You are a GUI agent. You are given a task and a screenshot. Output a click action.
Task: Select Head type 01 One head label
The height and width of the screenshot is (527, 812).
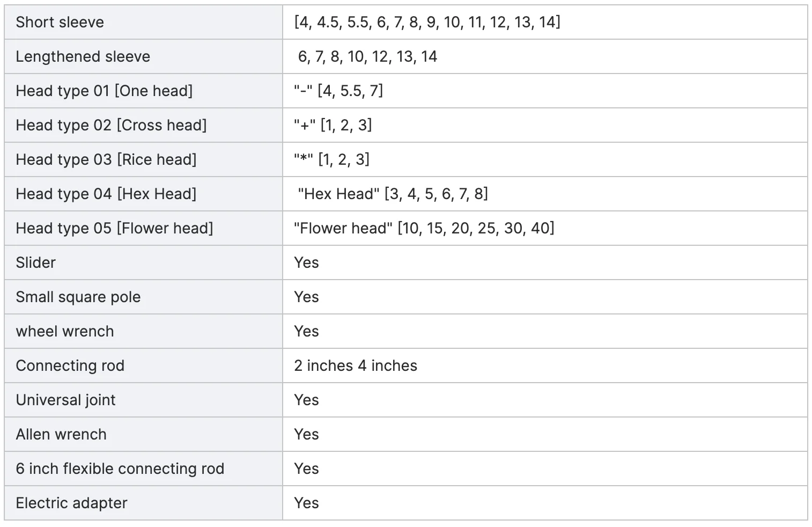click(104, 91)
